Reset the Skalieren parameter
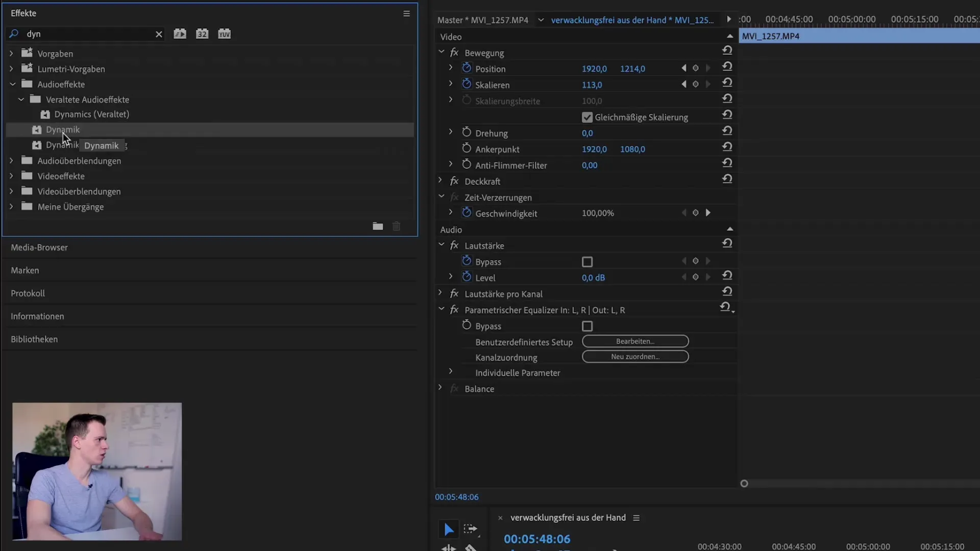 [x=727, y=83]
